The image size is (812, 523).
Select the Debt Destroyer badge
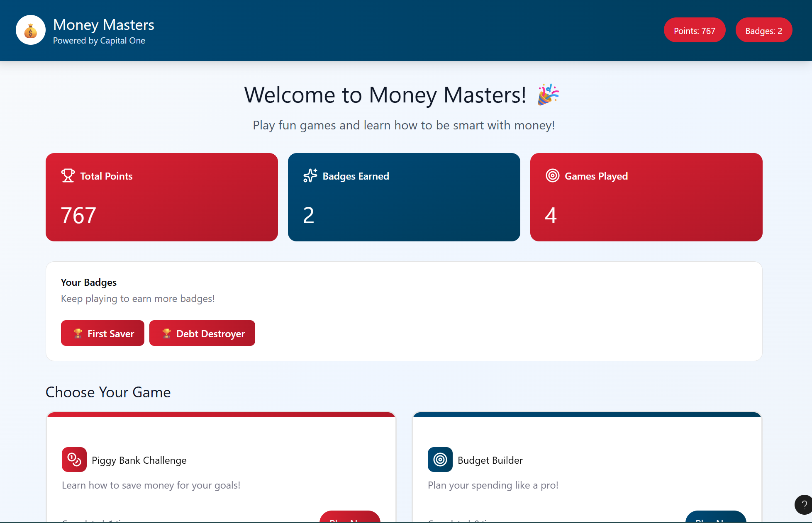click(x=202, y=333)
